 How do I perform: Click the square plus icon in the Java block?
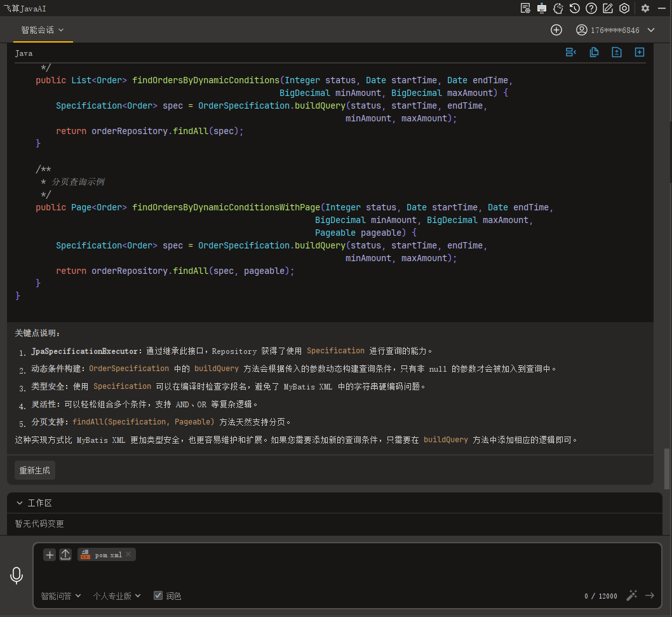click(x=640, y=52)
